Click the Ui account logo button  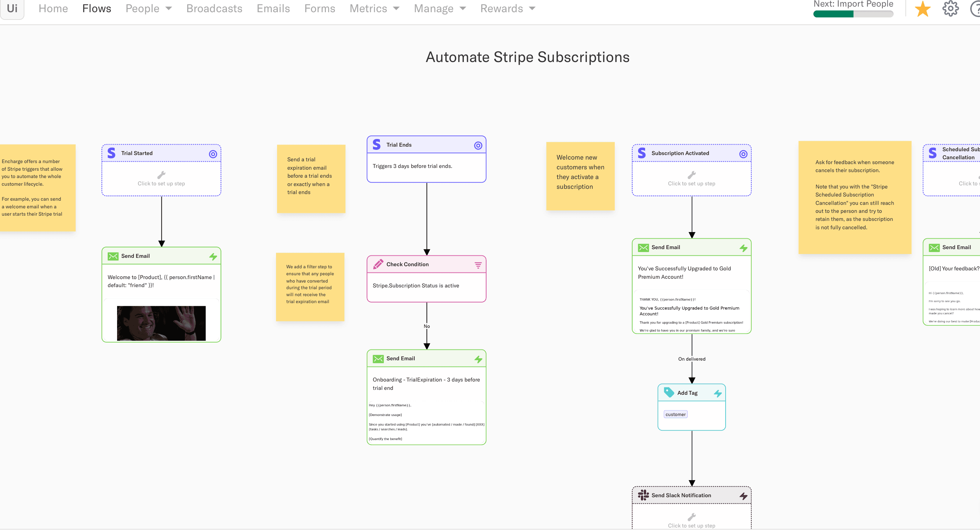[x=12, y=8]
